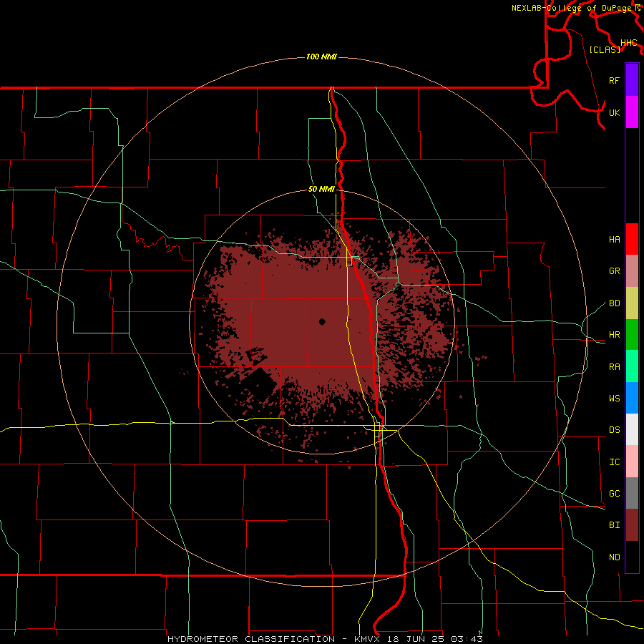Click the 'RA' legend label
This screenshot has height=644, width=644.
coord(615,367)
